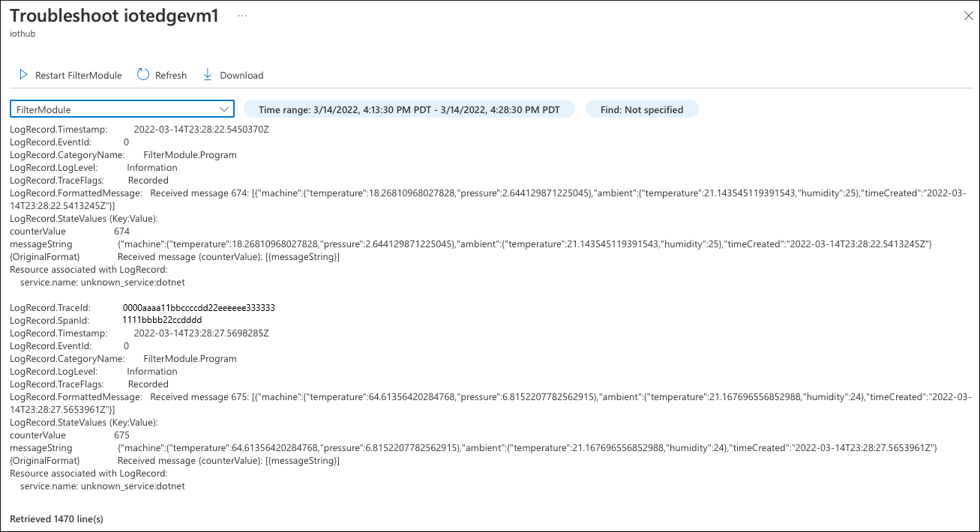
Task: Click counterValue 675
Action: (121, 435)
